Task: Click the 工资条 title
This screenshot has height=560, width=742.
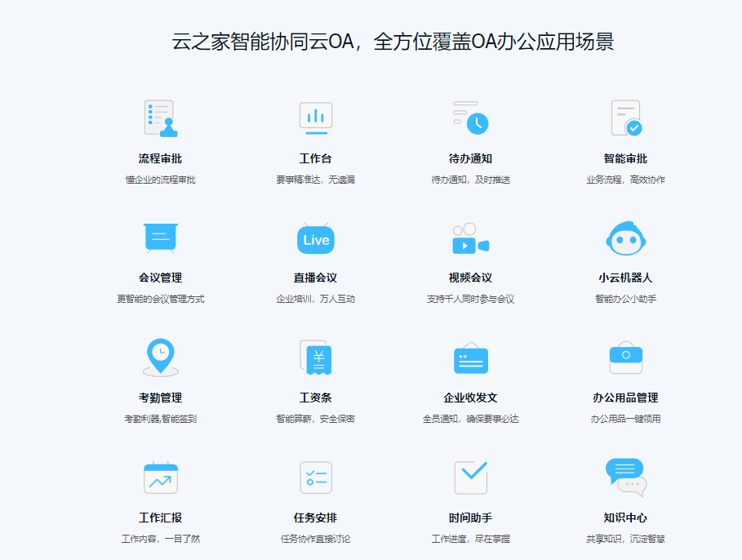Action: pyautogui.click(x=316, y=398)
